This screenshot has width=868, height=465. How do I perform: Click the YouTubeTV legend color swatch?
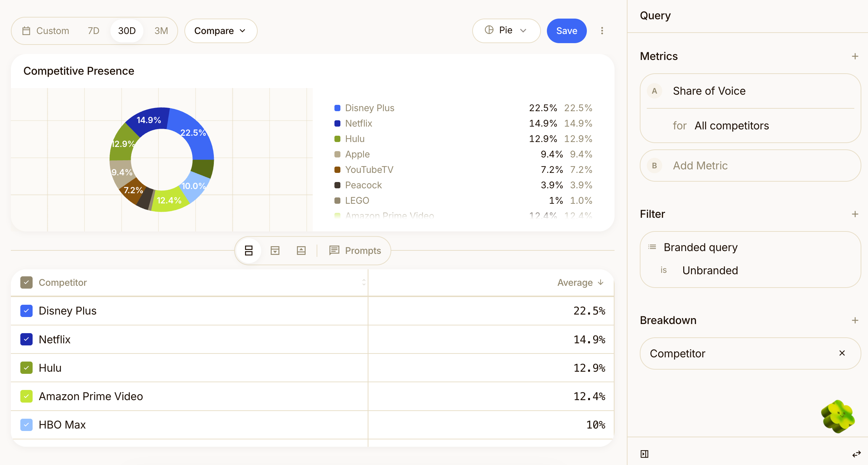pos(337,170)
